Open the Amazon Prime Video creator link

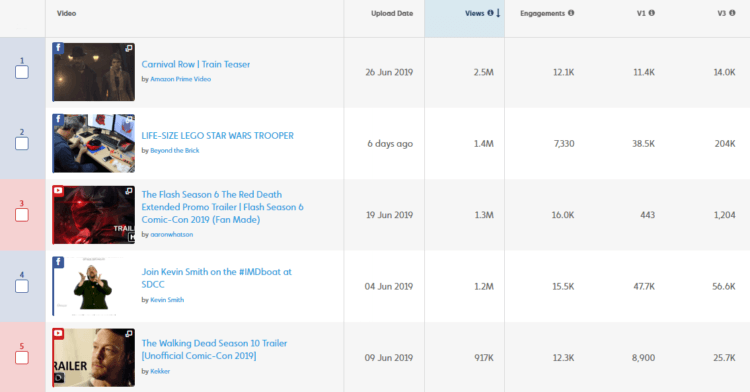(180, 79)
